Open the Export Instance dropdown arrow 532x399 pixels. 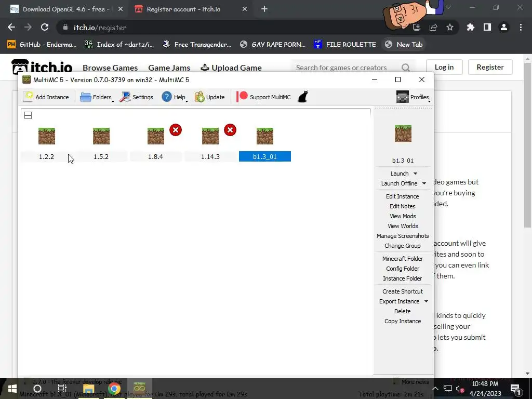[x=426, y=301]
